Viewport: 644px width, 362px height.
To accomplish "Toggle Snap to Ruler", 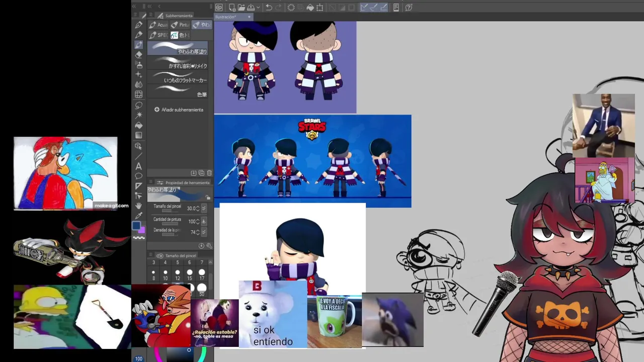I will click(364, 8).
